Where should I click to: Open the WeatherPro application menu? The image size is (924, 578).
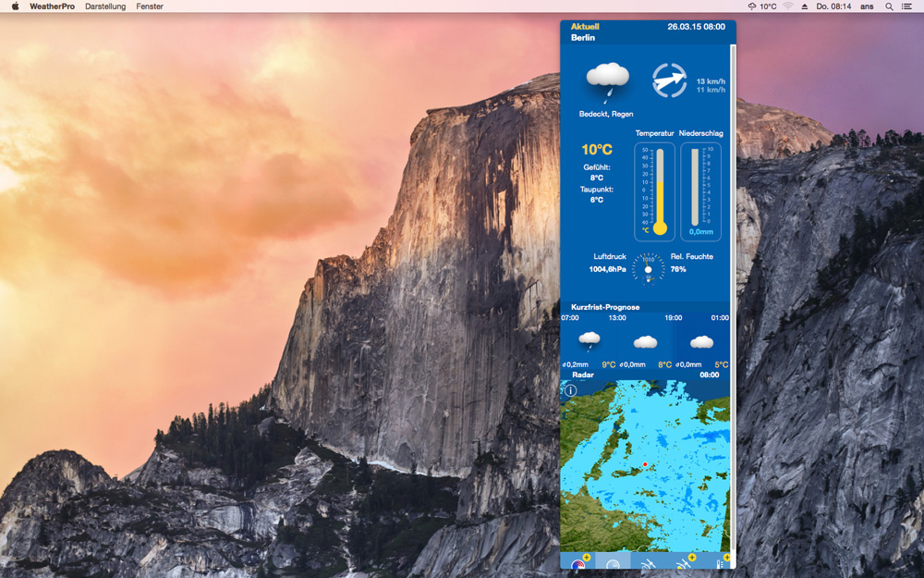52,6
